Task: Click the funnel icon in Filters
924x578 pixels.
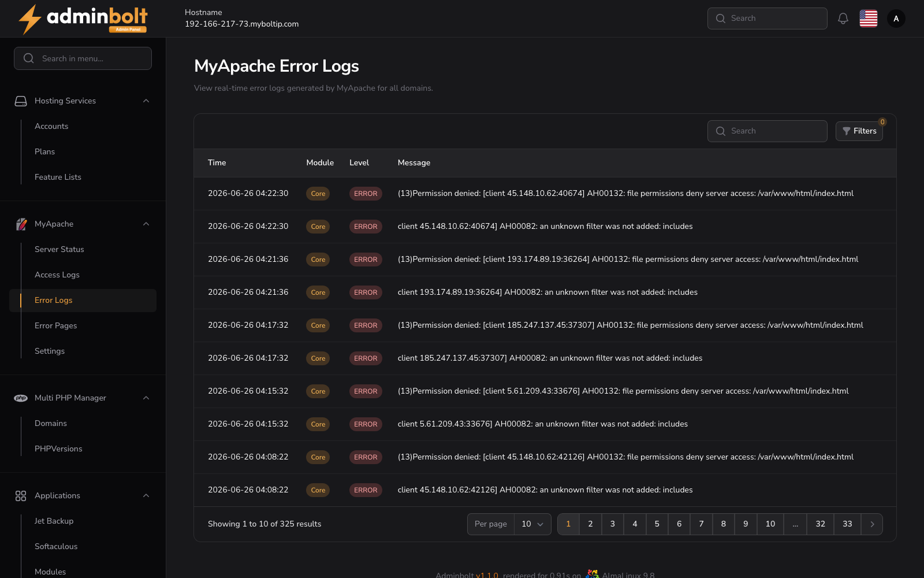Action: (847, 131)
